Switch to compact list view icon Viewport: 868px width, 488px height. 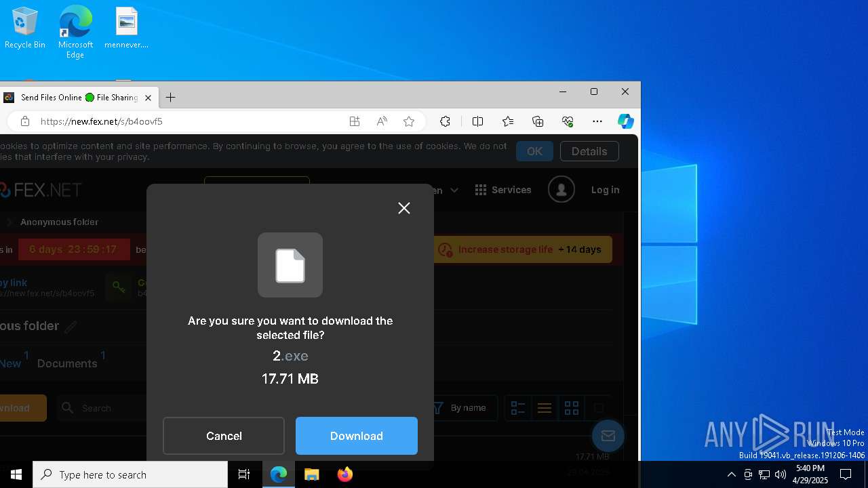[545, 408]
